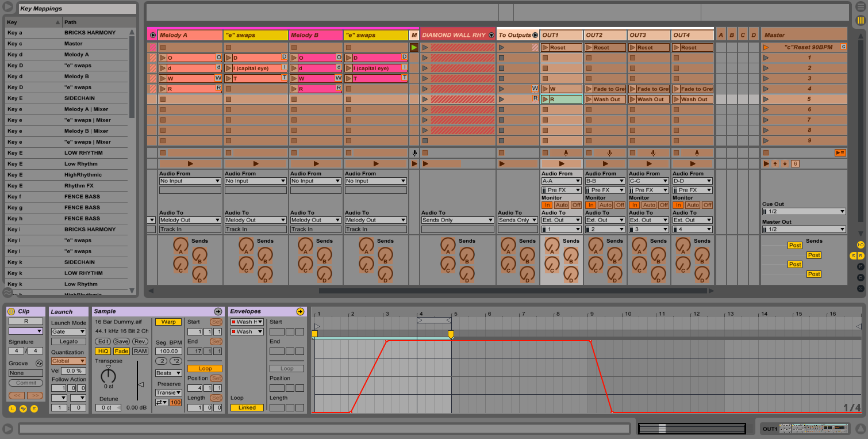Click the Clip activator power icon
Viewport: 868px width, 439px height.
[x=11, y=311]
